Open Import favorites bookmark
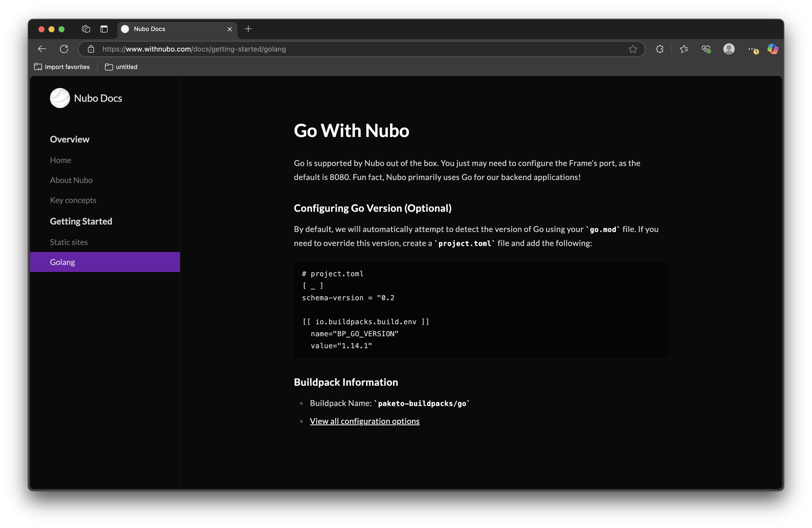Screen dimensions: 812x528 tap(62, 67)
